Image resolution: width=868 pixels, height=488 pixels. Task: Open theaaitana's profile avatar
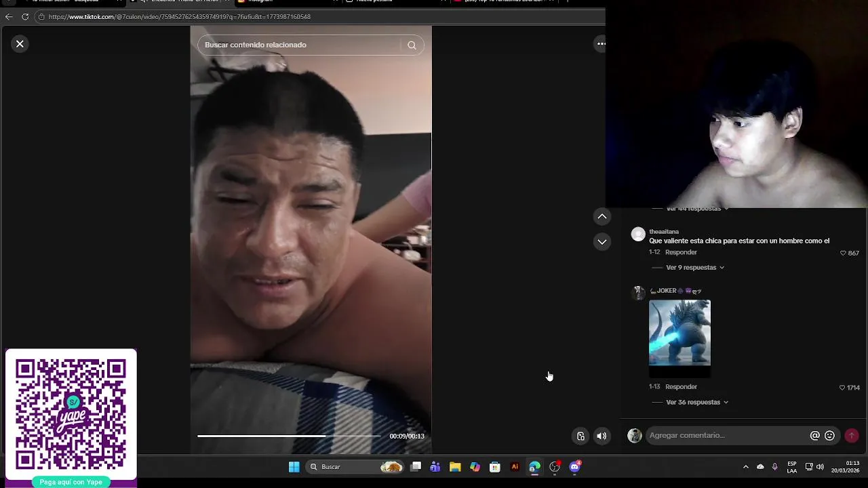coord(638,235)
